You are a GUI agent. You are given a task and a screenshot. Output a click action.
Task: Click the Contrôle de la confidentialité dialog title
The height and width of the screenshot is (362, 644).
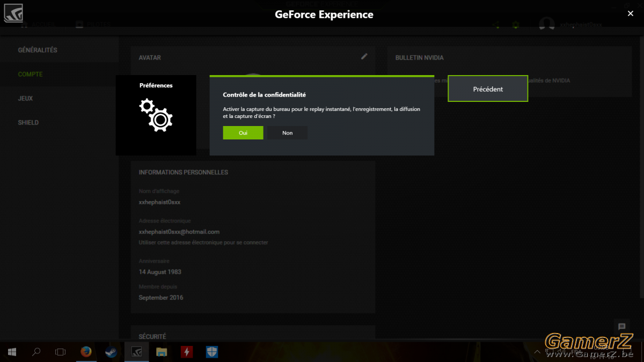[265, 94]
